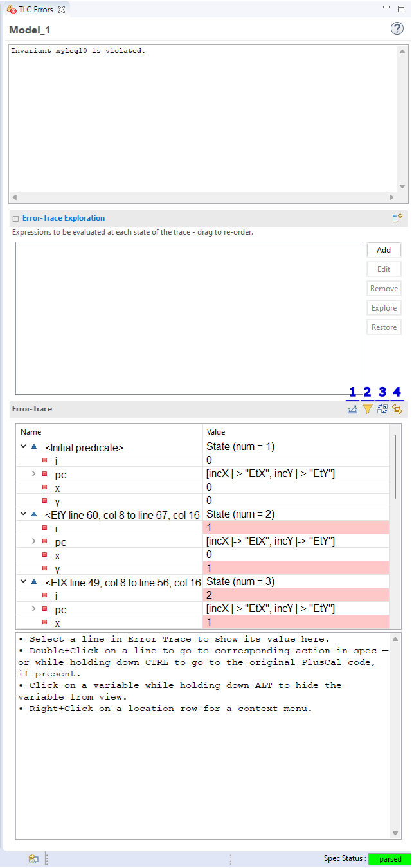Click error message box scroll-right arrow
412x868 pixels.
click(x=391, y=197)
